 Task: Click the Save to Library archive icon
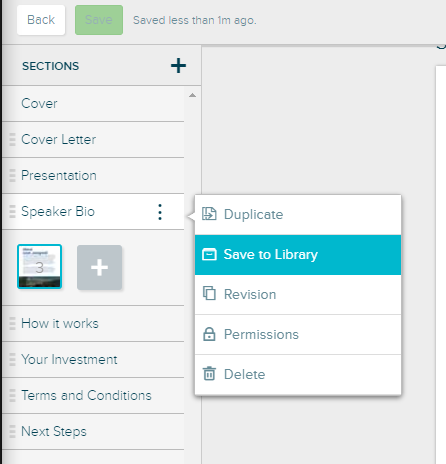209,254
